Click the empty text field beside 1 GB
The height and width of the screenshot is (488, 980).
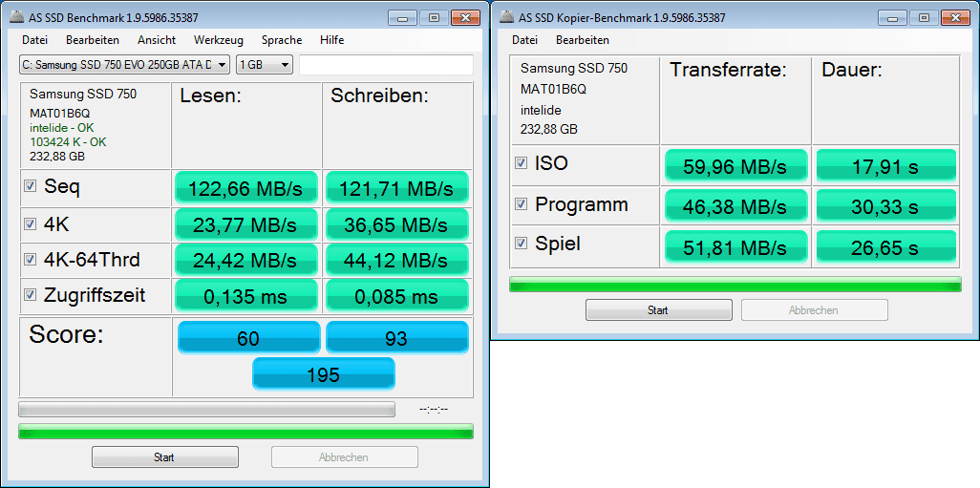[x=386, y=64]
